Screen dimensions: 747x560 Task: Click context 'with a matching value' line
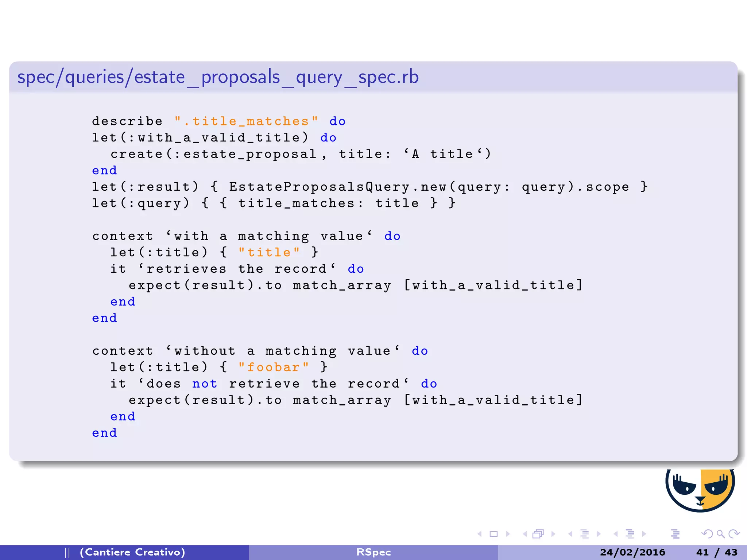246,236
